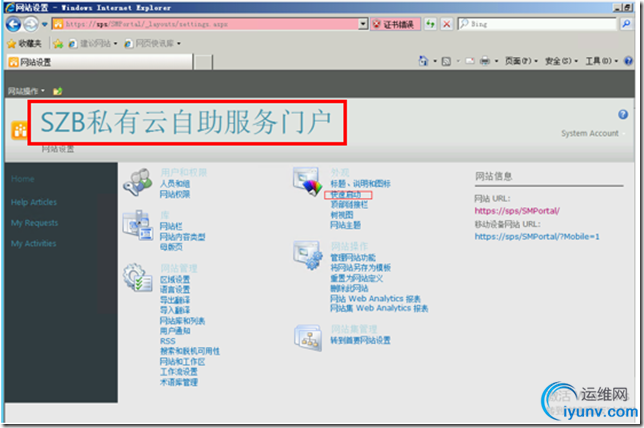Screen dimensions: 644x428
Task: Click the Print icon in command bar
Action: (485, 61)
